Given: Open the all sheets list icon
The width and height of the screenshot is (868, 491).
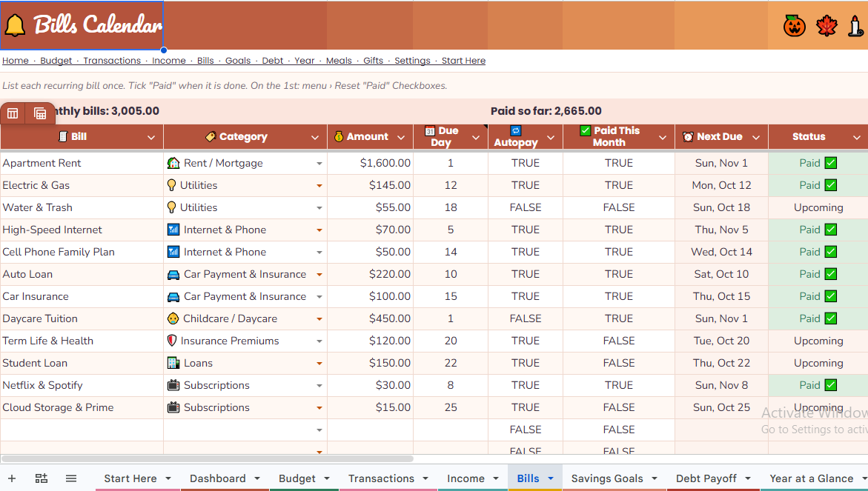Looking at the screenshot, I should [71, 478].
